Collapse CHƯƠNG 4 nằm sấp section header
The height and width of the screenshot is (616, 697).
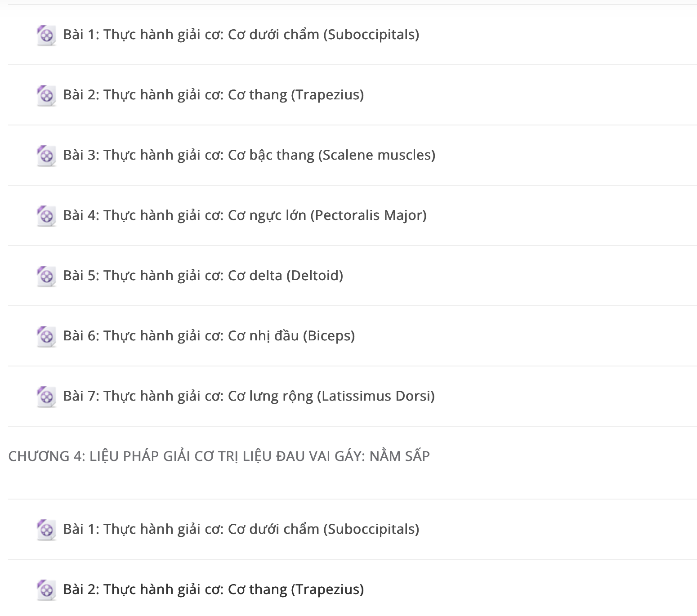219,456
